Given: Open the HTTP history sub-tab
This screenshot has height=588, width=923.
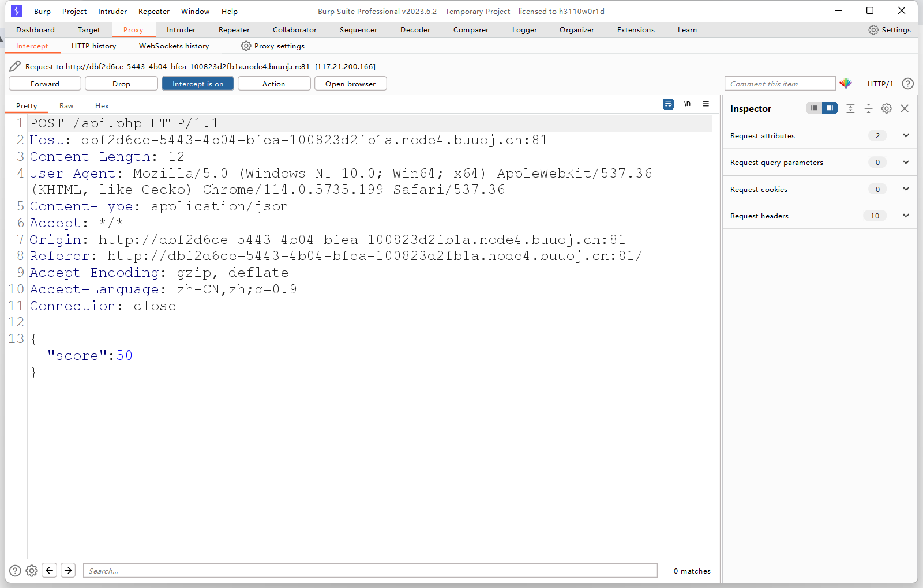Looking at the screenshot, I should coord(93,46).
